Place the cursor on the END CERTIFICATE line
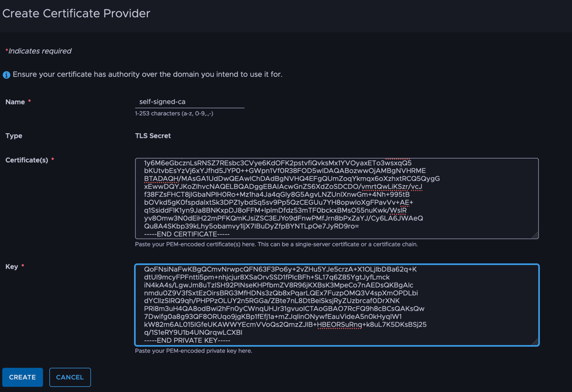The height and width of the screenshot is (392, 572). (187, 234)
